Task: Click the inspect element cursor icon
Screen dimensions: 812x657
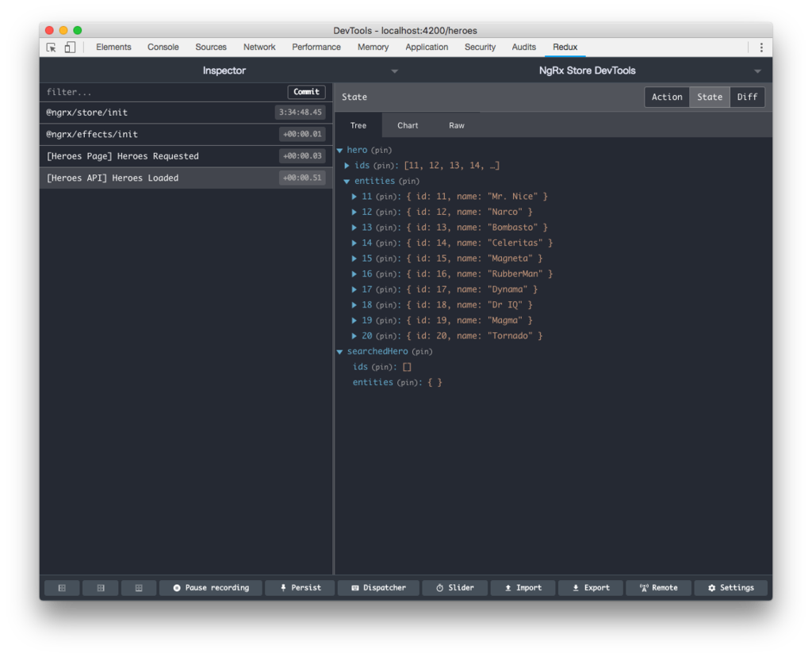Action: (x=52, y=47)
